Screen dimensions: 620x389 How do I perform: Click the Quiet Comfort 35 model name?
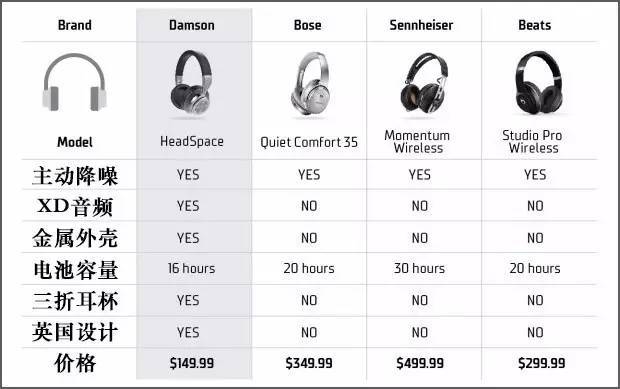(x=309, y=142)
